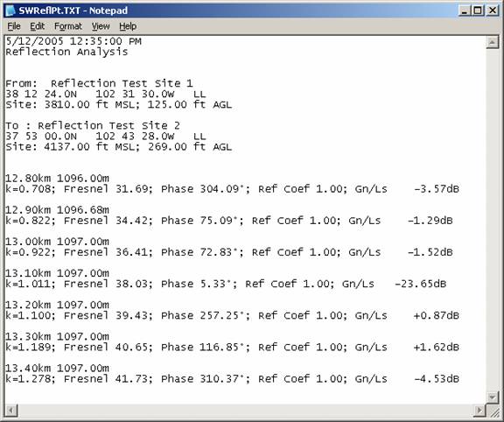Image resolution: width=504 pixels, height=422 pixels.
Task: Close the SWReflPt.TXT window
Action: (493, 11)
